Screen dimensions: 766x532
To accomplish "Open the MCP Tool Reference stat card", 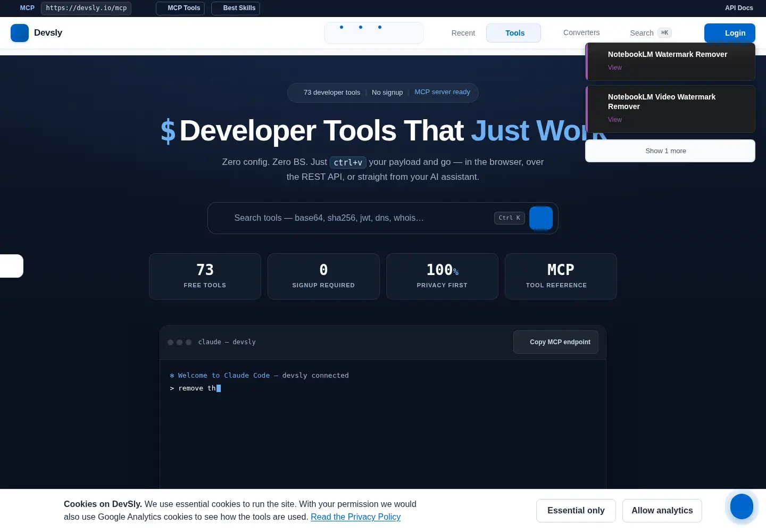I will [x=561, y=276].
